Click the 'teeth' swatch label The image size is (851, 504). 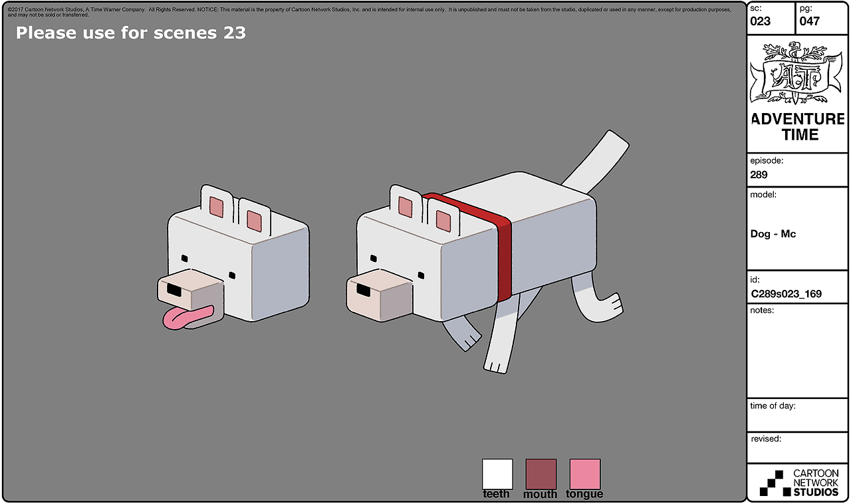[x=497, y=494]
